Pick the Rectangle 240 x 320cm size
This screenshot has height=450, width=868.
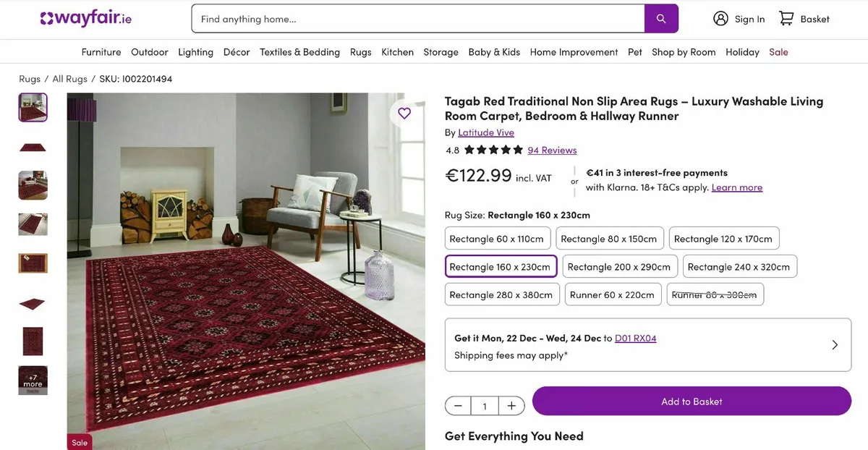tap(739, 266)
